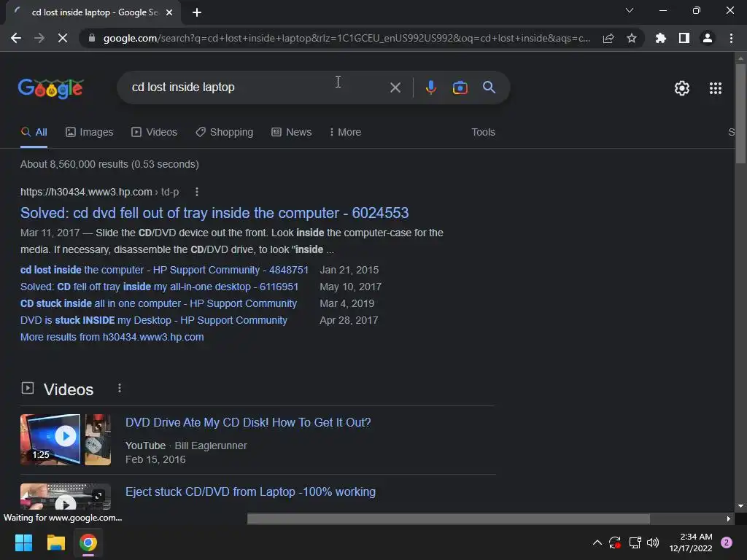The height and width of the screenshot is (560, 747).
Task: Open More results from h30434.www3.hp.com
Action: point(112,337)
